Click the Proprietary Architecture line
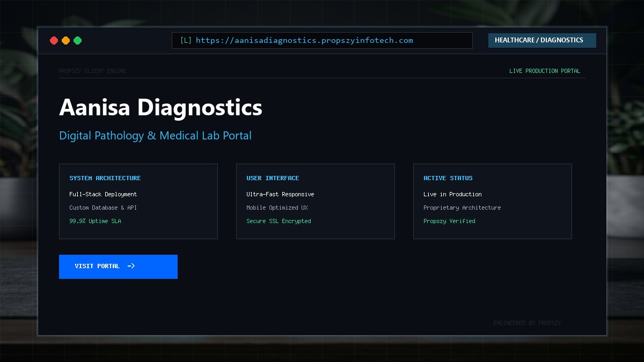 [x=462, y=208]
